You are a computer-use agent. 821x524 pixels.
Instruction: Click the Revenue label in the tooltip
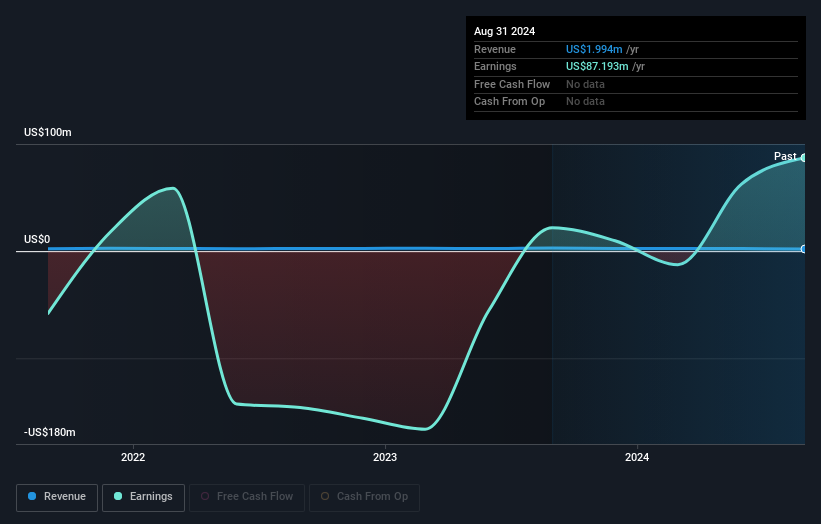pyautogui.click(x=495, y=49)
